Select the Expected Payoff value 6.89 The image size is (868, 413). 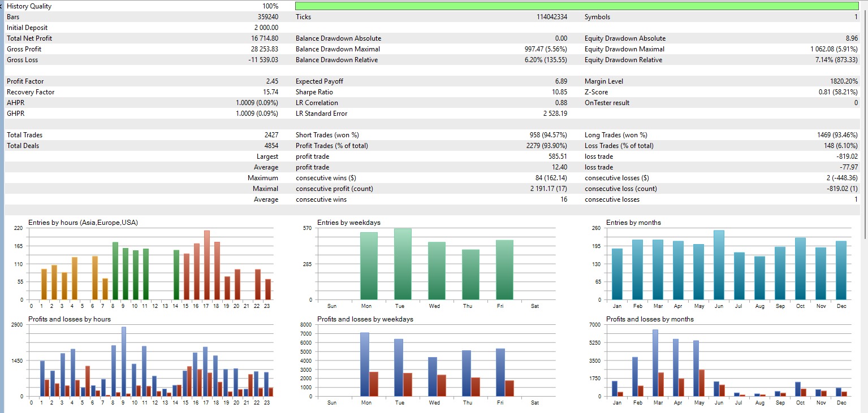pyautogui.click(x=561, y=81)
